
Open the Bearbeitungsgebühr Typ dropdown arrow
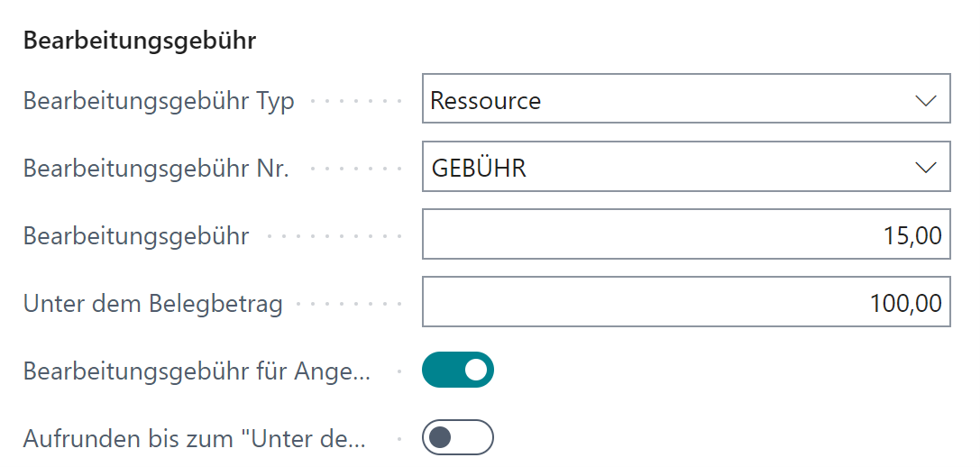(x=926, y=100)
